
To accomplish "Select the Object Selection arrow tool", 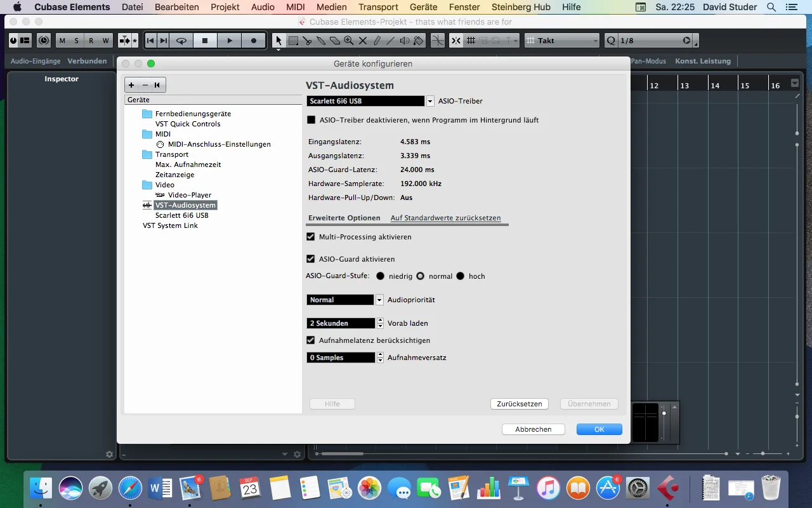I will pos(278,41).
